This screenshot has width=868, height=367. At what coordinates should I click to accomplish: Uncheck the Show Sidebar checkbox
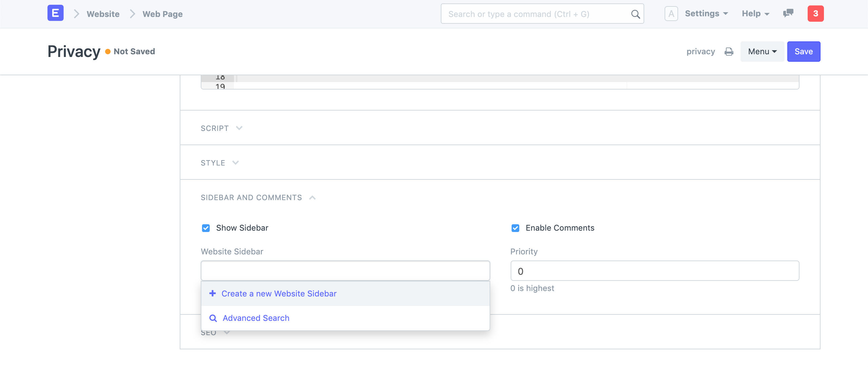click(x=206, y=228)
